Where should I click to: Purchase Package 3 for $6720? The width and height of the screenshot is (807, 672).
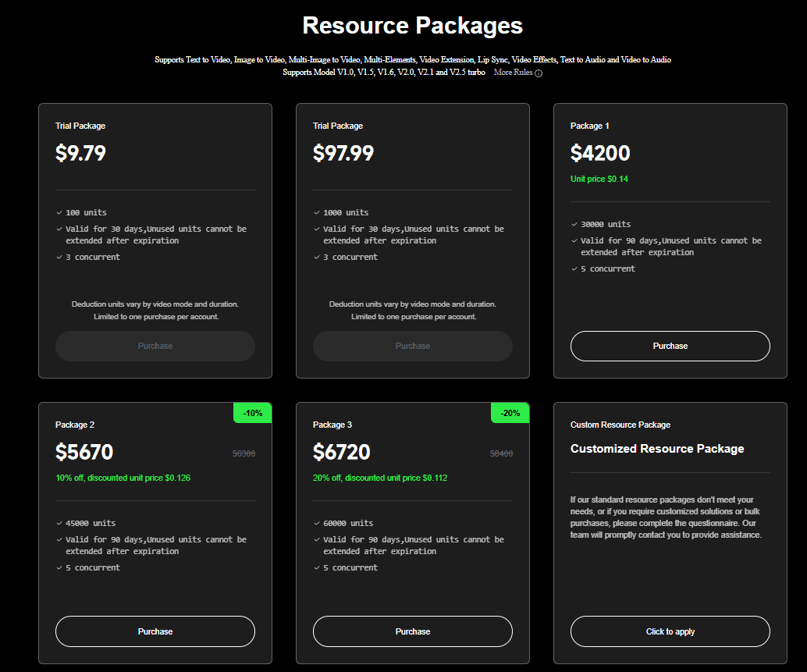[413, 631]
